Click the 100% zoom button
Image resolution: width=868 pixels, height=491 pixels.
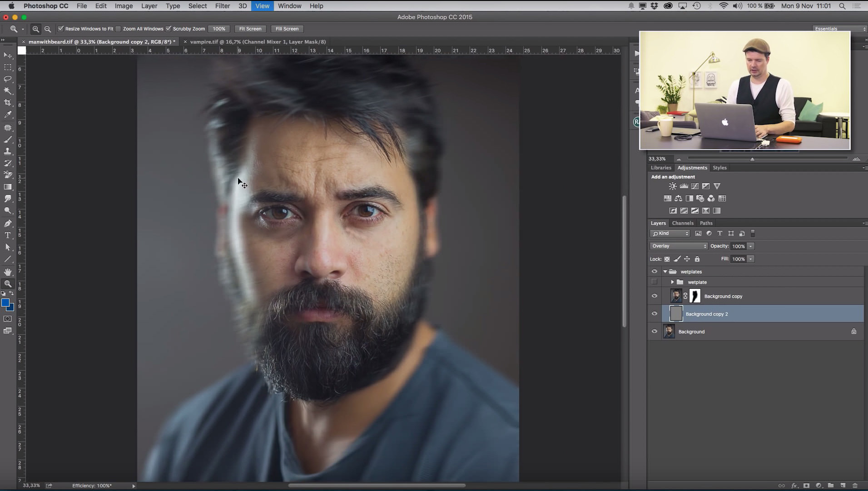coord(219,29)
